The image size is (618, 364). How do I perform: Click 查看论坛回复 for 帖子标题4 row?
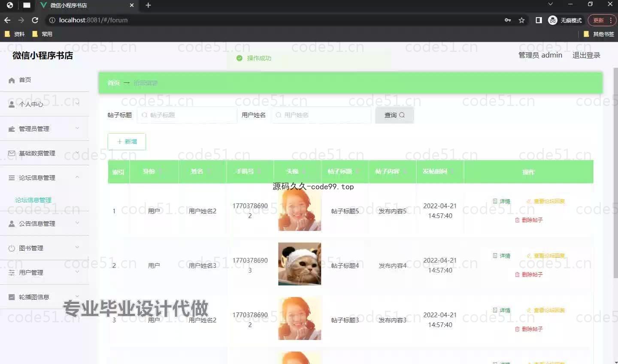click(545, 256)
